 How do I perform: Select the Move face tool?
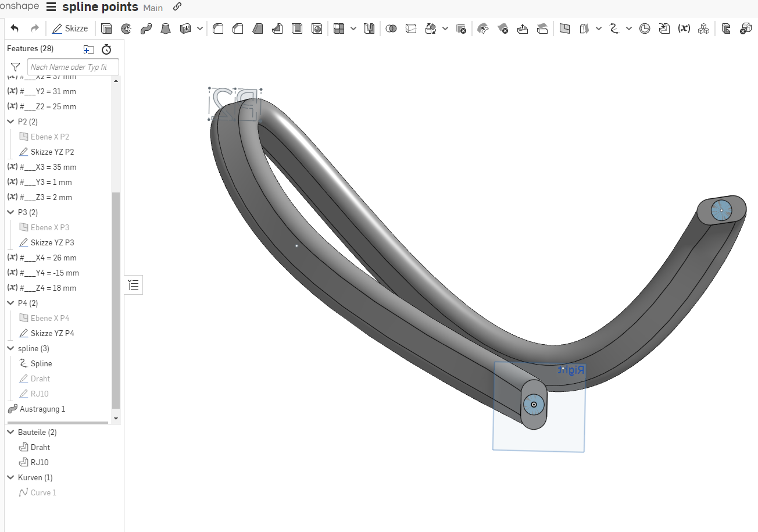(x=523, y=28)
